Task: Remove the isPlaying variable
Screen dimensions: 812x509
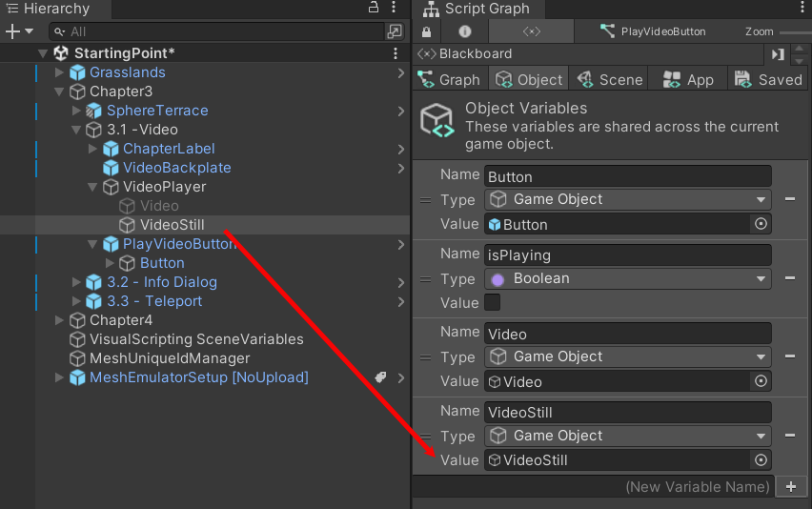Action: [x=790, y=278]
